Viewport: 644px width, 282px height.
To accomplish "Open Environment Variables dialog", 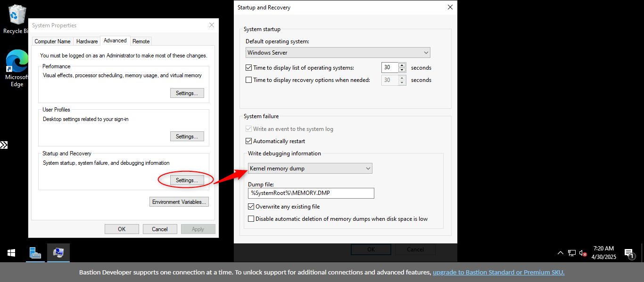I will click(179, 202).
